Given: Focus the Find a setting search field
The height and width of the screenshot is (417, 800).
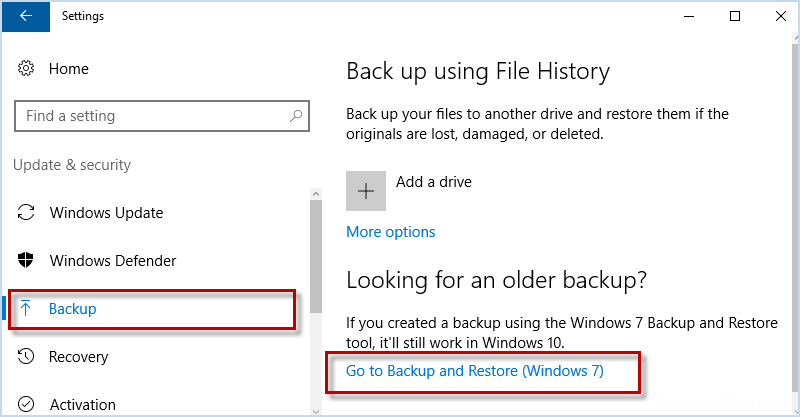Looking at the screenshot, I should (x=150, y=116).
